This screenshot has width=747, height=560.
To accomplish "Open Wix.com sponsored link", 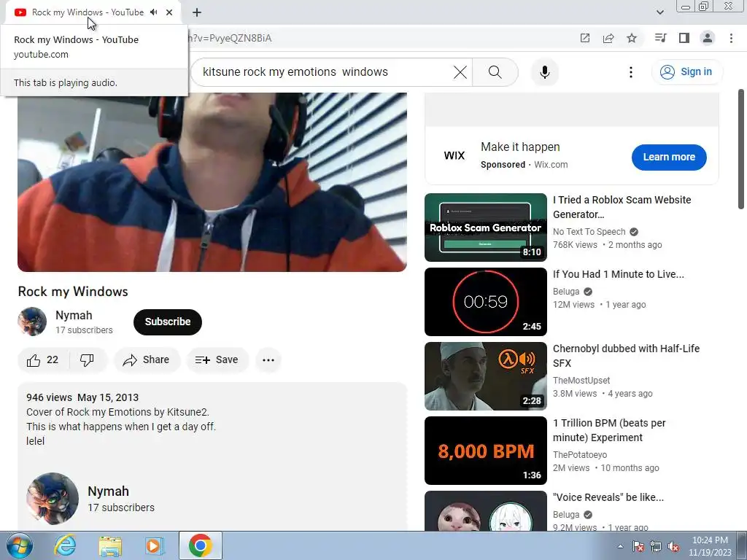I will coord(551,165).
